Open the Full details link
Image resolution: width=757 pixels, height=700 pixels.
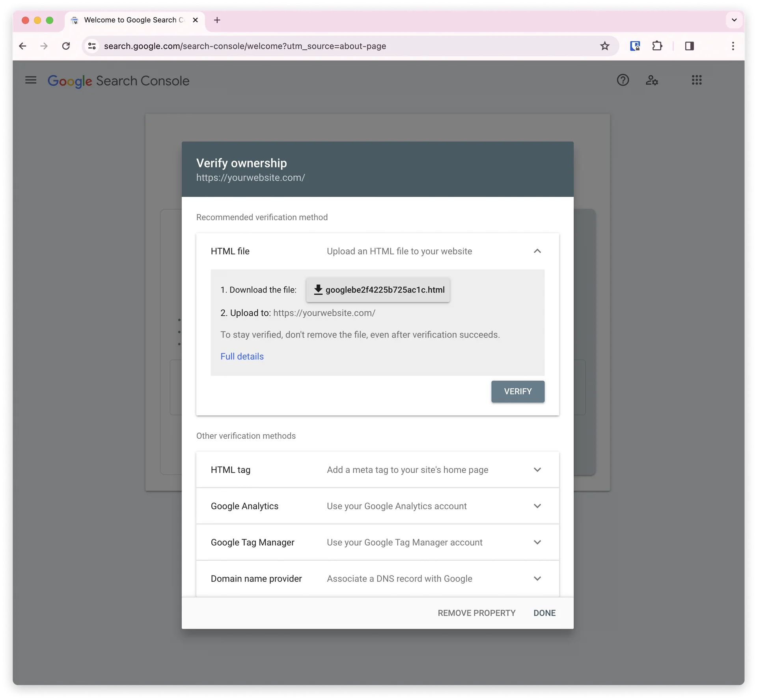point(242,356)
